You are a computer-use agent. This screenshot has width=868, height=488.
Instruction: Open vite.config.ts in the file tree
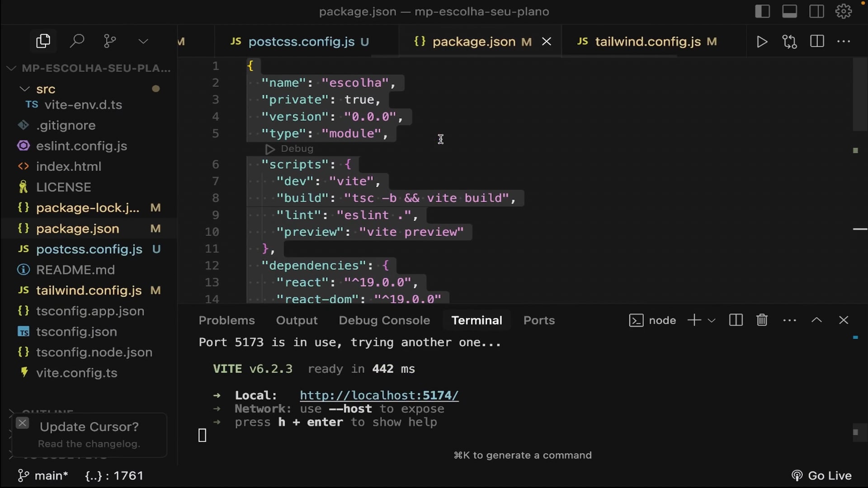[x=76, y=373]
